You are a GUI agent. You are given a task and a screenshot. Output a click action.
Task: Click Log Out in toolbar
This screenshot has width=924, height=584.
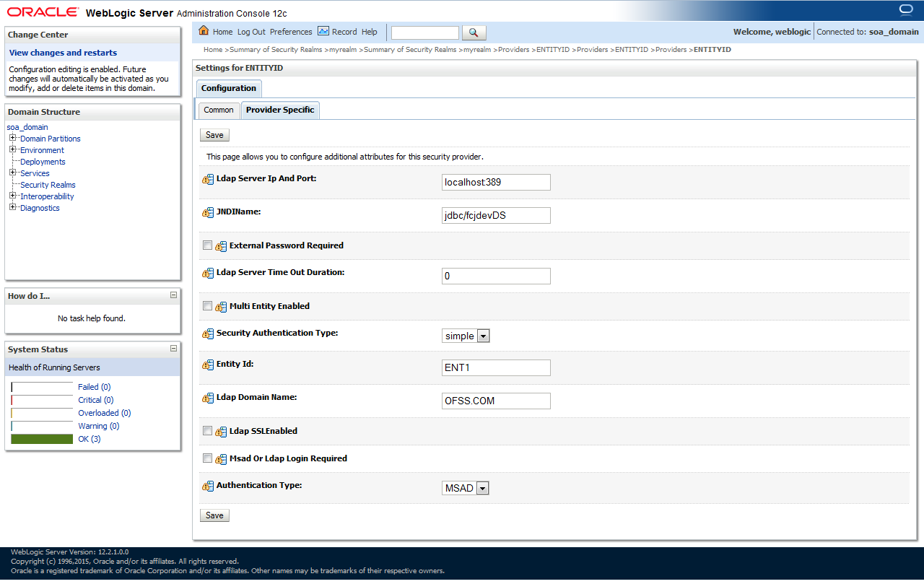[x=251, y=32]
